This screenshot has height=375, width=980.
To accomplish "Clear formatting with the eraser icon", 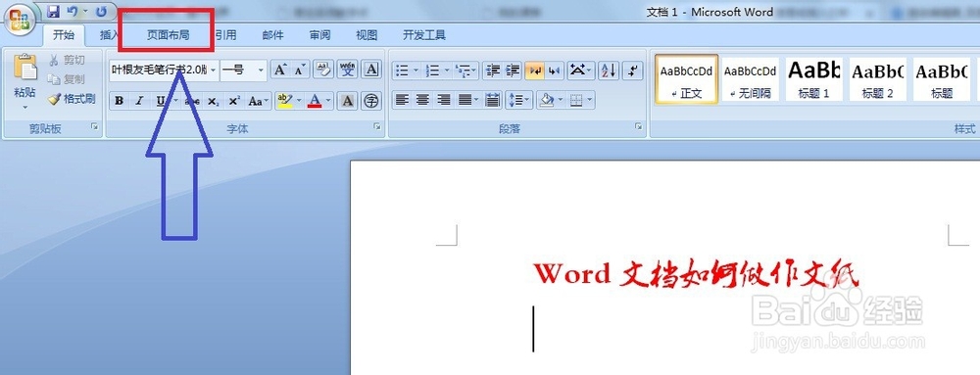I will click(x=323, y=70).
